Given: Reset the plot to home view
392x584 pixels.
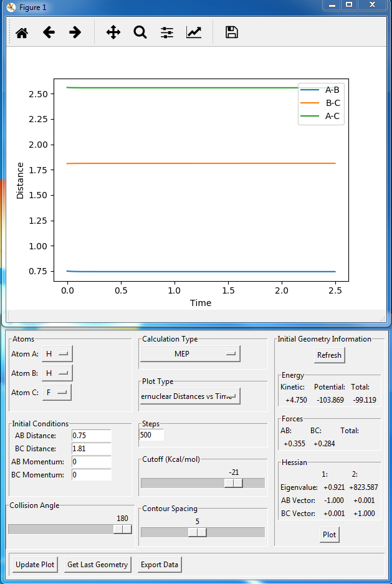Looking at the screenshot, I should click(22, 33).
